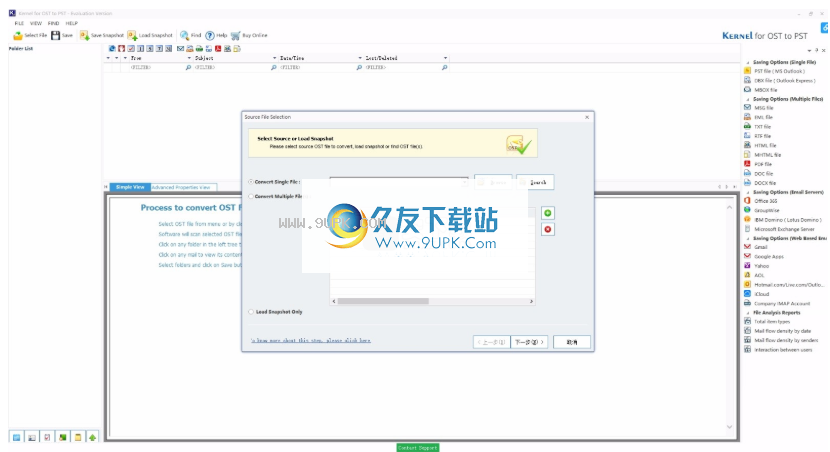The height and width of the screenshot is (452, 830).
Task: Collapse Saving Options (Single File) group
Action: click(747, 62)
